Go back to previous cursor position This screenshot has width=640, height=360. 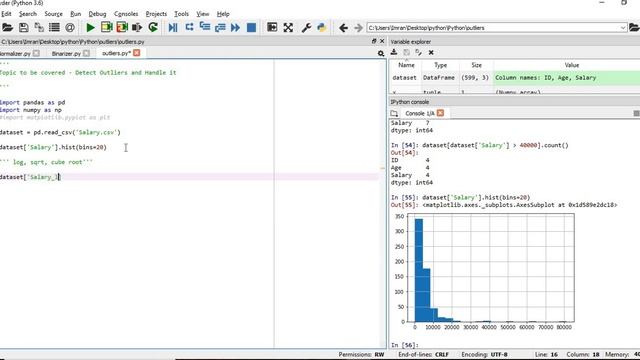(x=343, y=28)
